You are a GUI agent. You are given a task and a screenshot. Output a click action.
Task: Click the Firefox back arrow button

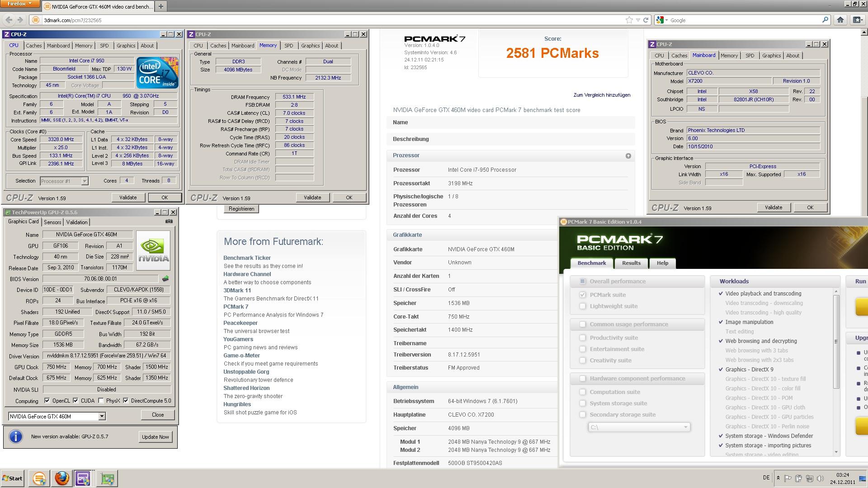[x=9, y=20]
